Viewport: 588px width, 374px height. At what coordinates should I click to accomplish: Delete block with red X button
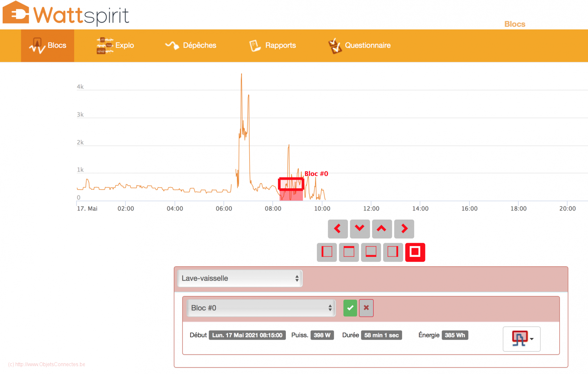pyautogui.click(x=366, y=308)
